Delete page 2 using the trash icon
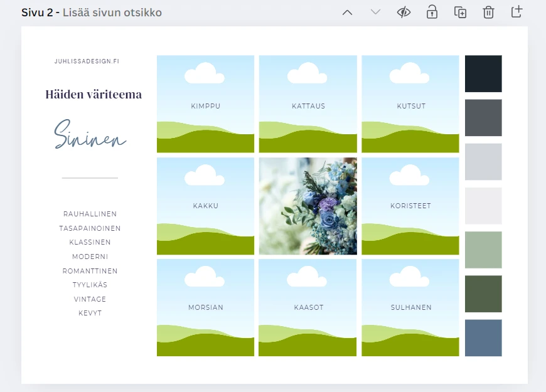546x392 pixels. pyautogui.click(x=488, y=11)
